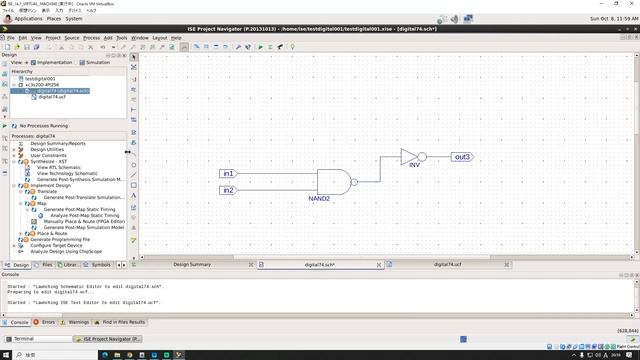
Task: Expand the Place & Route process
Action: 20,233
